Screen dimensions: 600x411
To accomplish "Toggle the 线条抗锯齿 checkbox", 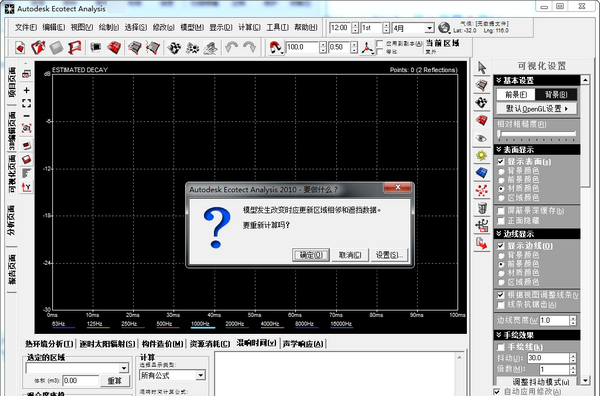I will click(501, 305).
